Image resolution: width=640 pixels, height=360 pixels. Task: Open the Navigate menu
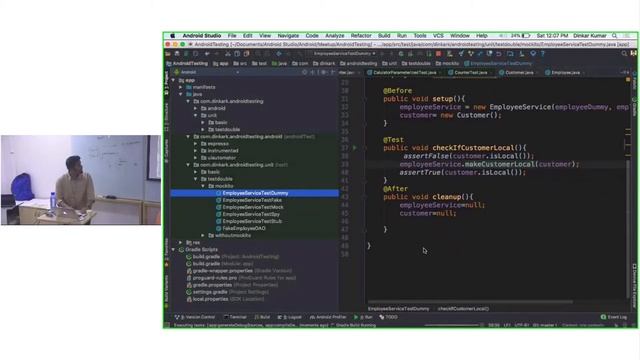(x=288, y=36)
